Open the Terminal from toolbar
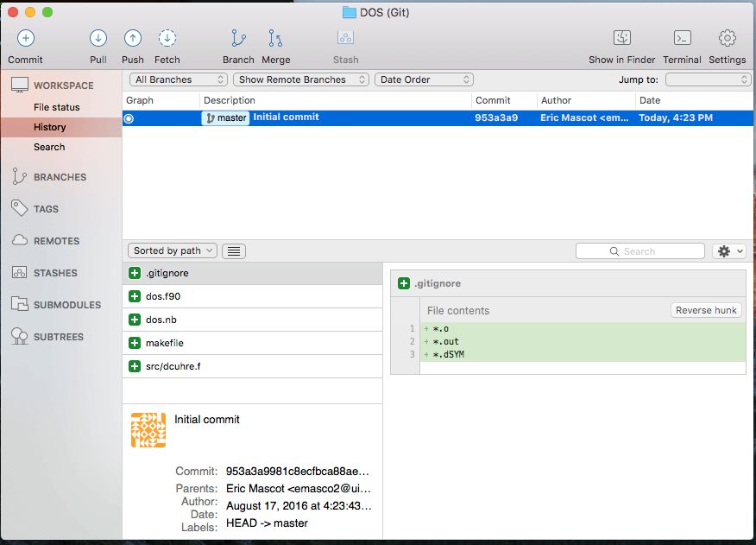This screenshot has height=545, width=756. [683, 38]
